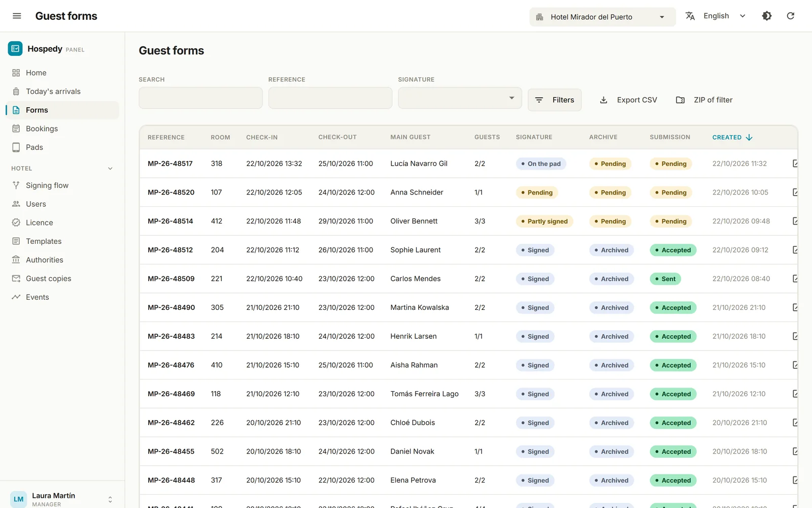The image size is (812, 508).
Task: Click the On the pad badge
Action: [x=541, y=164]
